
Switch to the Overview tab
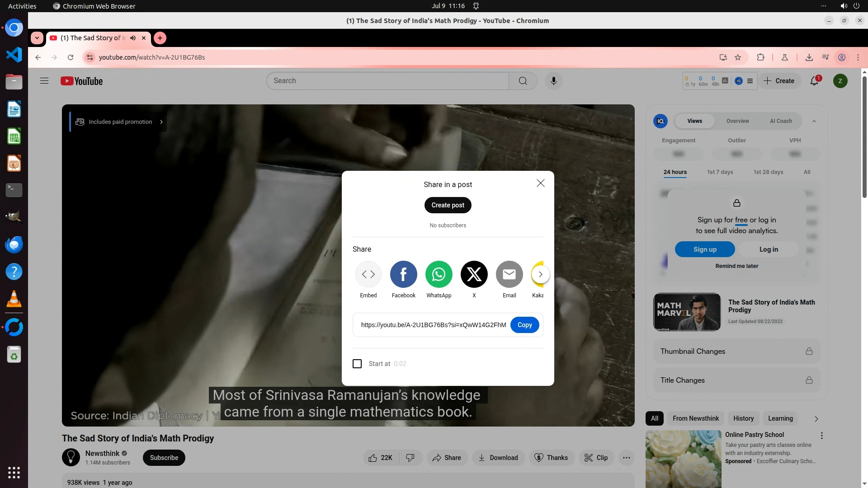737,121
